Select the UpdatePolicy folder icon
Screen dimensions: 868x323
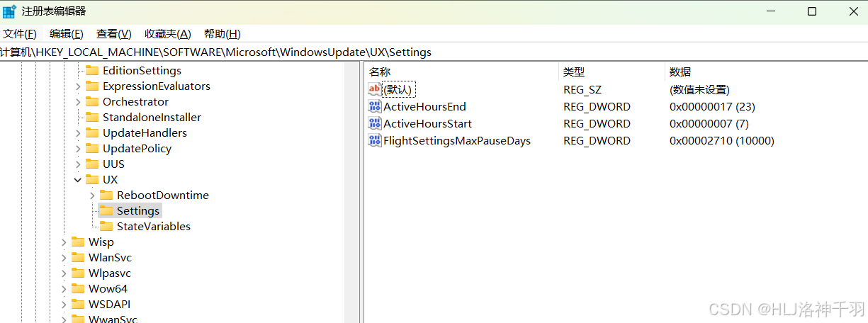[92, 149]
